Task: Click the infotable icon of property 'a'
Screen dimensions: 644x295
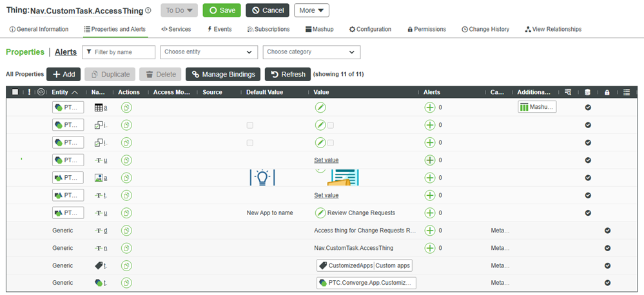Action: click(x=98, y=108)
